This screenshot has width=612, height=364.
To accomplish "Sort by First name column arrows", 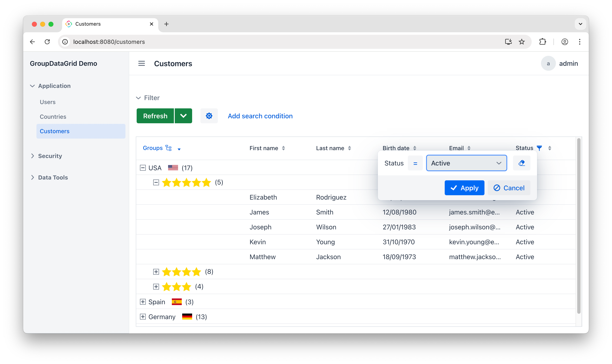I will pos(283,148).
